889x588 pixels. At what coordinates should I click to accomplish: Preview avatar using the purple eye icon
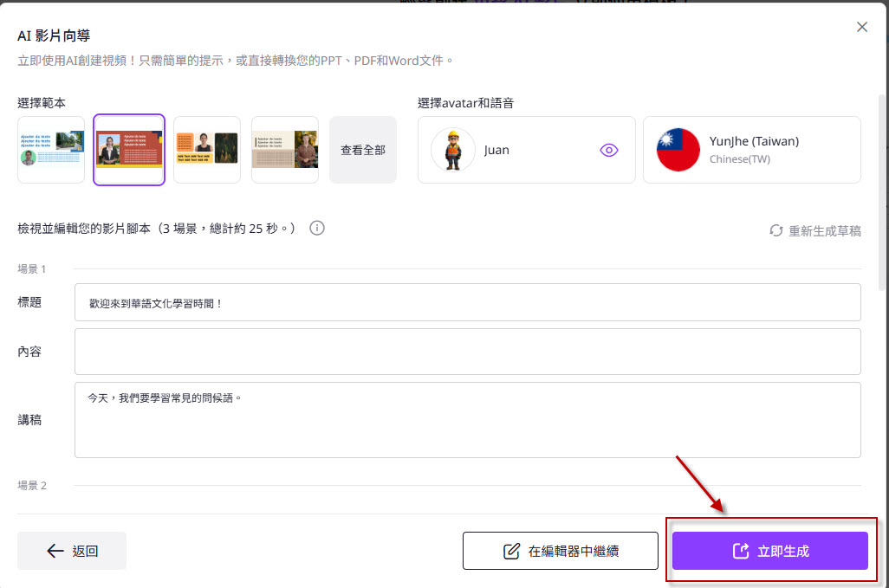point(609,150)
